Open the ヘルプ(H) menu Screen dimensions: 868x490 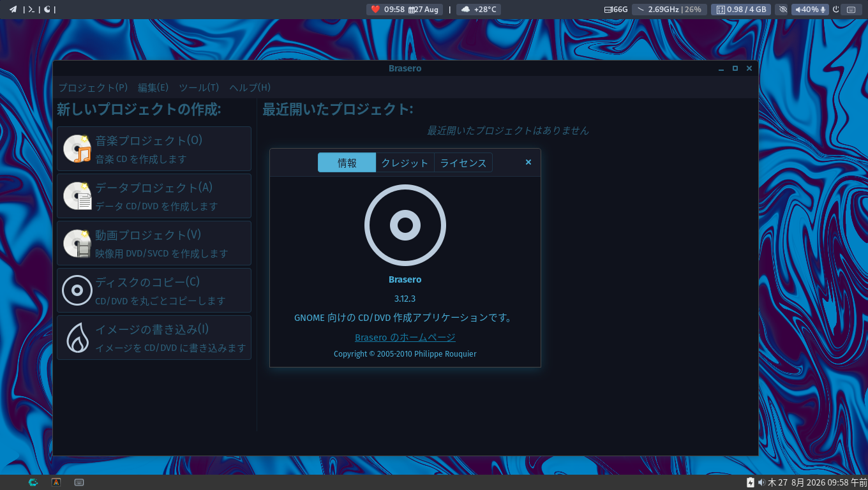(250, 87)
